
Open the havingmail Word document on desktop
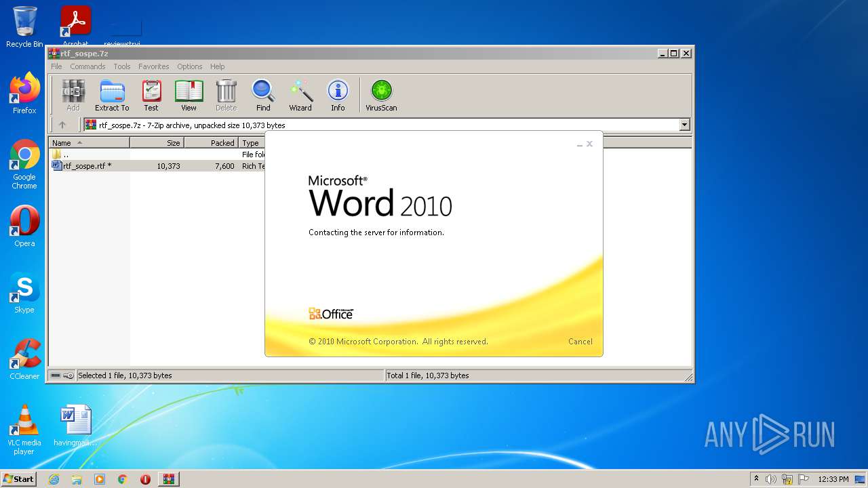75,426
